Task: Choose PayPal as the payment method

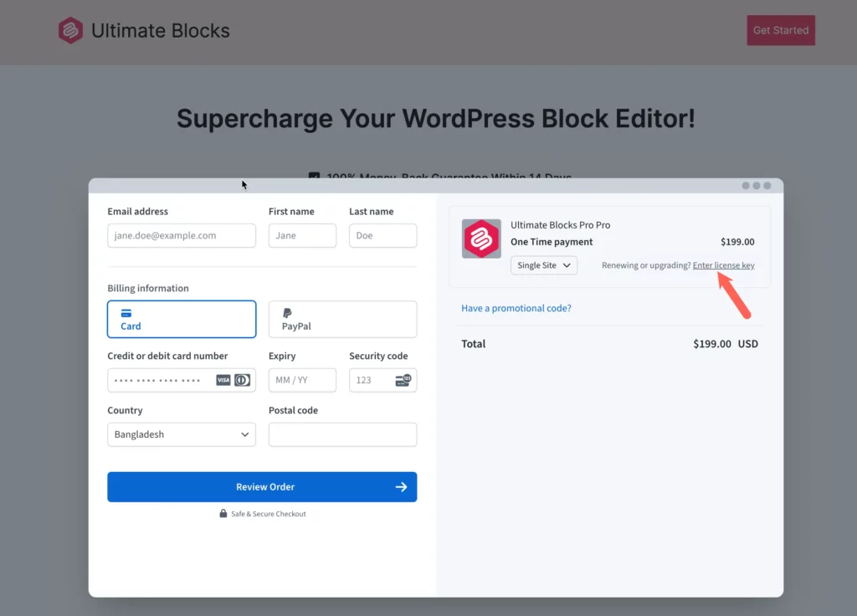Action: 342,319
